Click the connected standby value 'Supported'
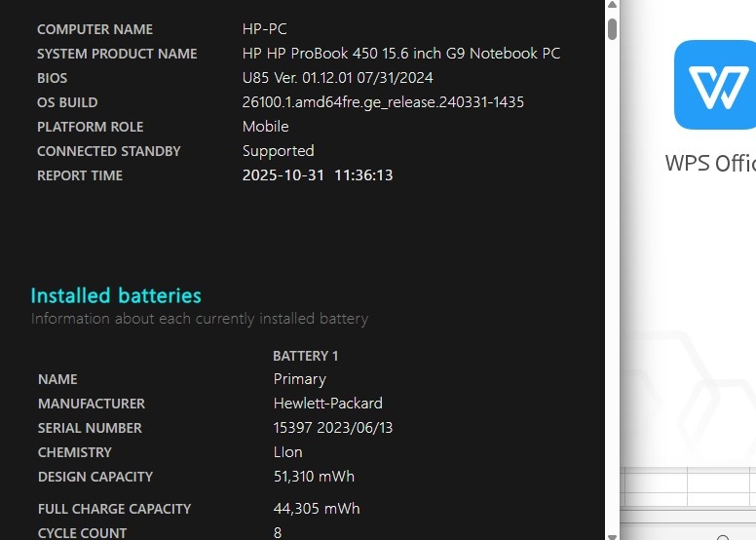This screenshot has width=756, height=540. click(279, 151)
